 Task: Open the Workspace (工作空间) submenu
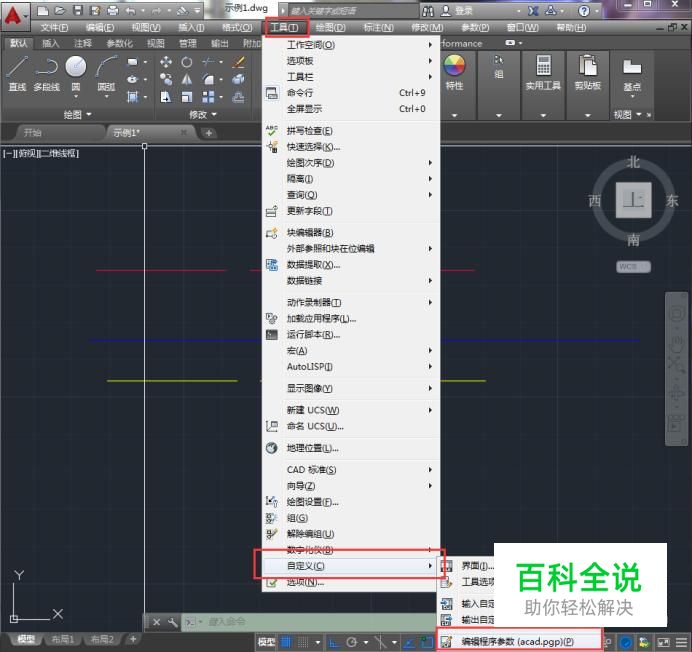click(x=351, y=45)
